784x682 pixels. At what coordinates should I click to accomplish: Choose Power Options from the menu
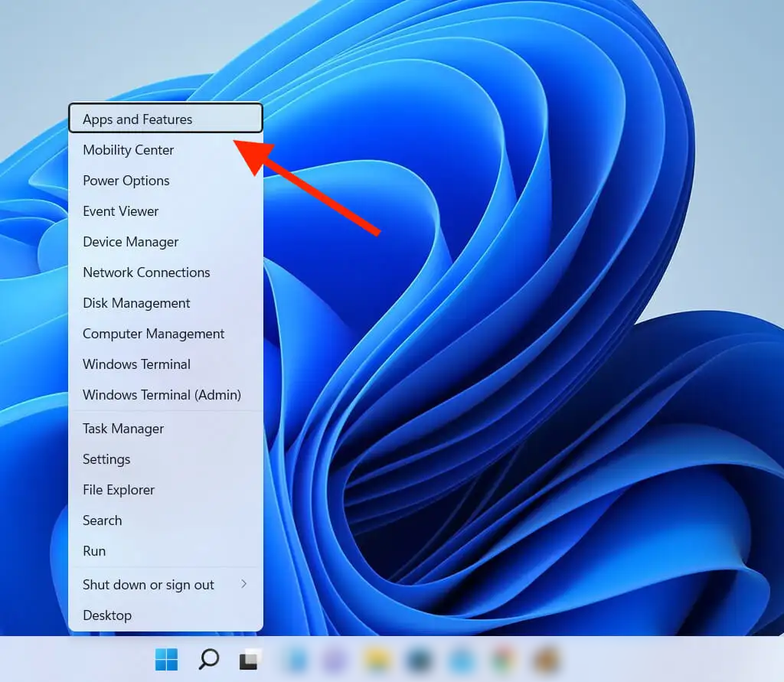[x=126, y=181]
